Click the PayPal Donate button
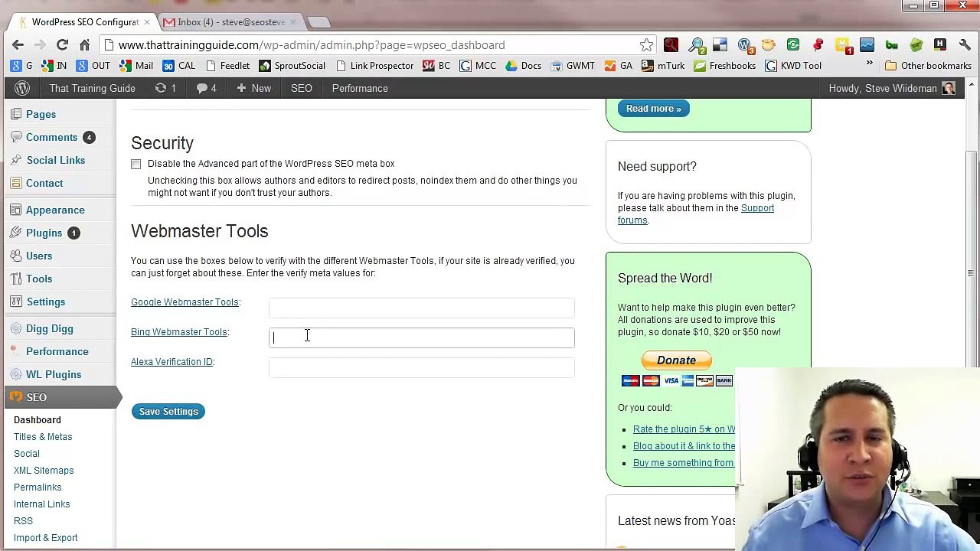Image resolution: width=980 pixels, height=551 pixels. tap(677, 360)
